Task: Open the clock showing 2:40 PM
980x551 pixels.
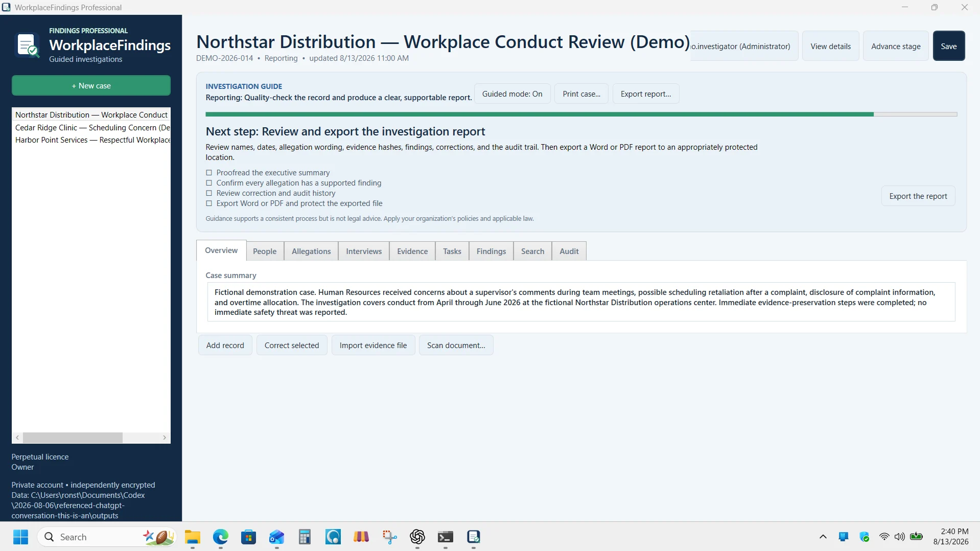Action: coord(950,537)
